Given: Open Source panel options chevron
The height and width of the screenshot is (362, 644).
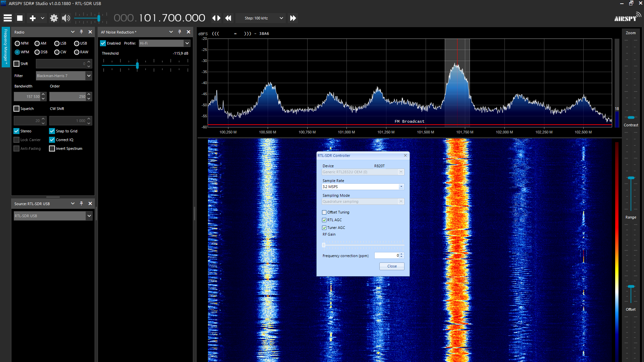Looking at the screenshot, I should (73, 203).
